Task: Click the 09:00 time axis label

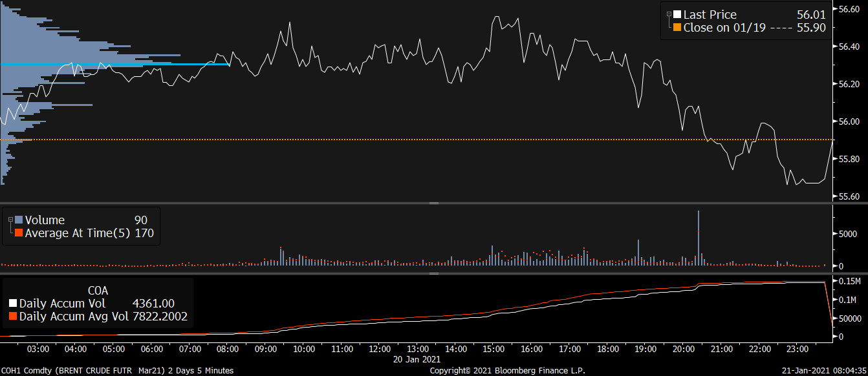Action: pos(266,349)
